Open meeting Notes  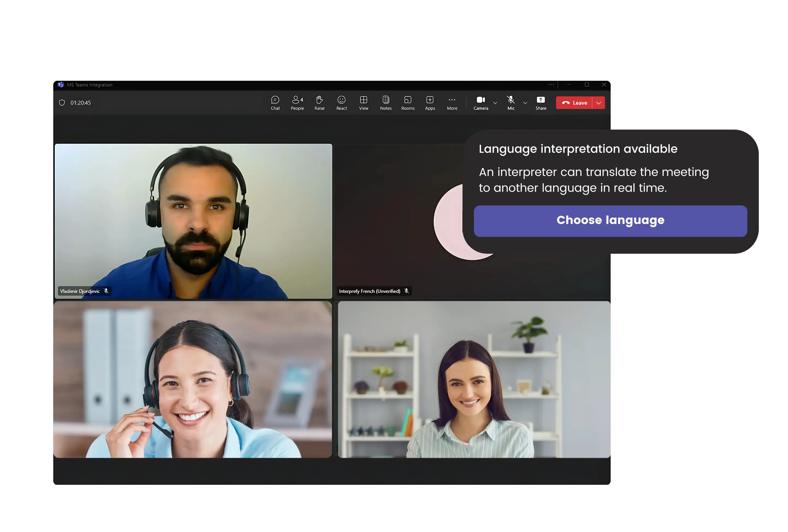[x=386, y=103]
